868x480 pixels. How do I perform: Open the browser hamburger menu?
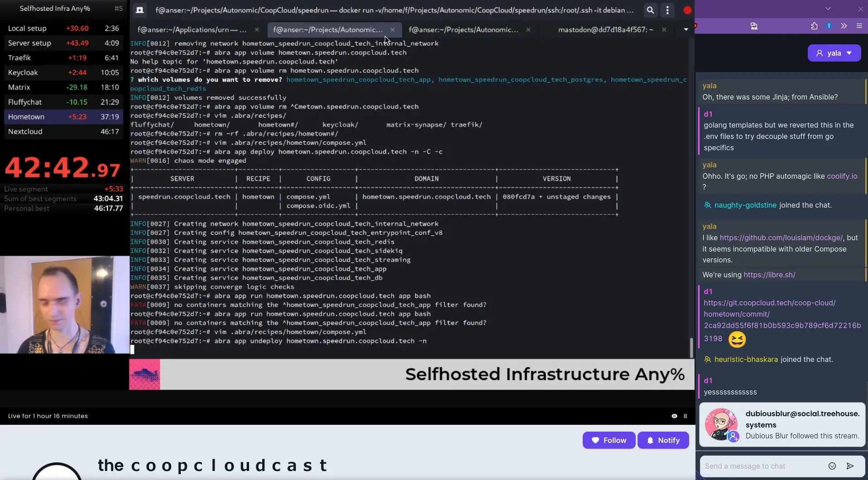(x=859, y=26)
